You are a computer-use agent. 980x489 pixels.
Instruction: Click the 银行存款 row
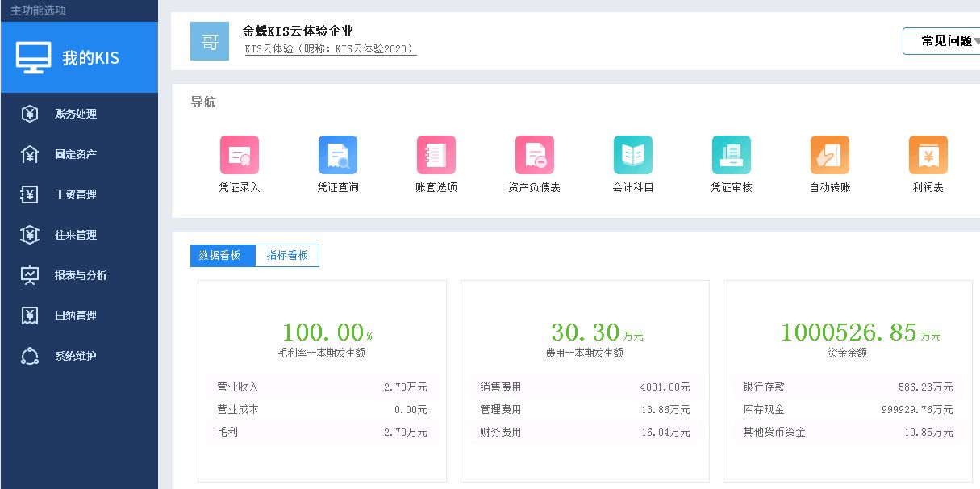point(848,387)
